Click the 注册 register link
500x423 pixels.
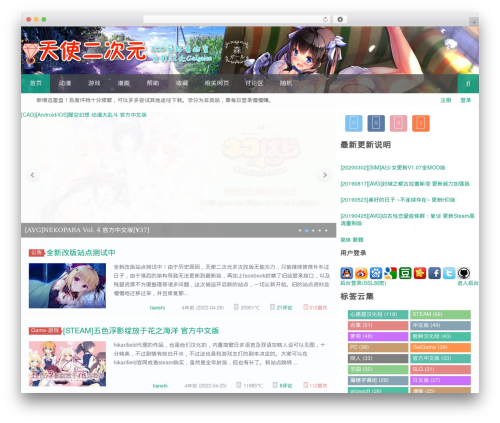[446, 100]
